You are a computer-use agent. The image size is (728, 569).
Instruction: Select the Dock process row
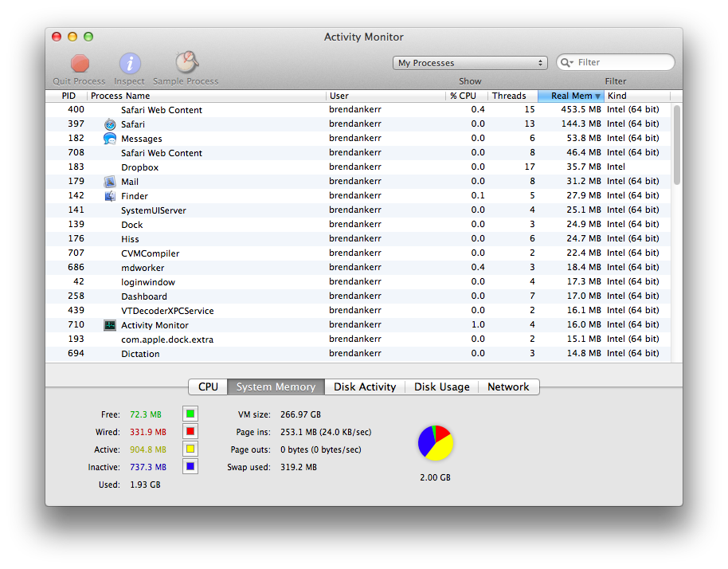pyautogui.click(x=358, y=225)
